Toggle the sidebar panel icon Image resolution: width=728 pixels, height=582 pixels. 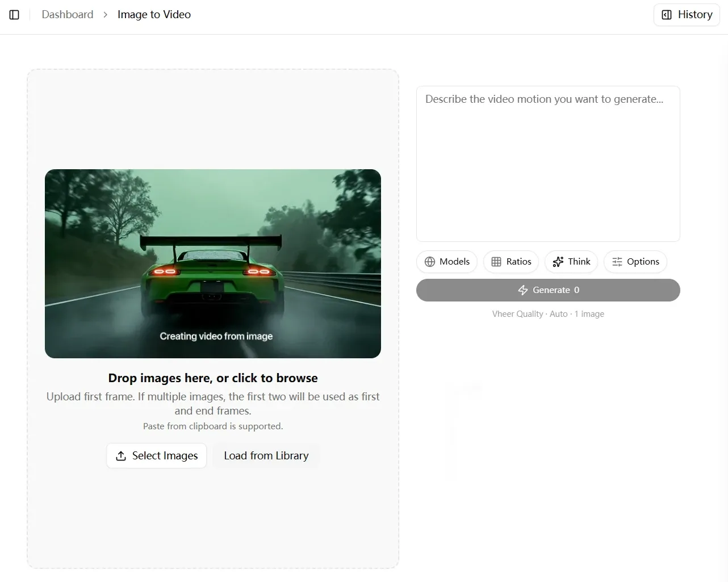[15, 15]
